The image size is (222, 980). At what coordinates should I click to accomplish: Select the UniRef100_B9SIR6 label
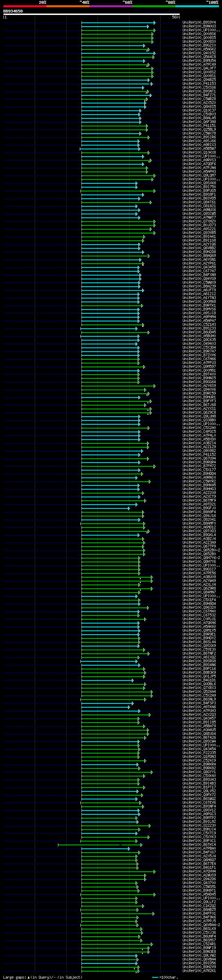[x=199, y=137]
